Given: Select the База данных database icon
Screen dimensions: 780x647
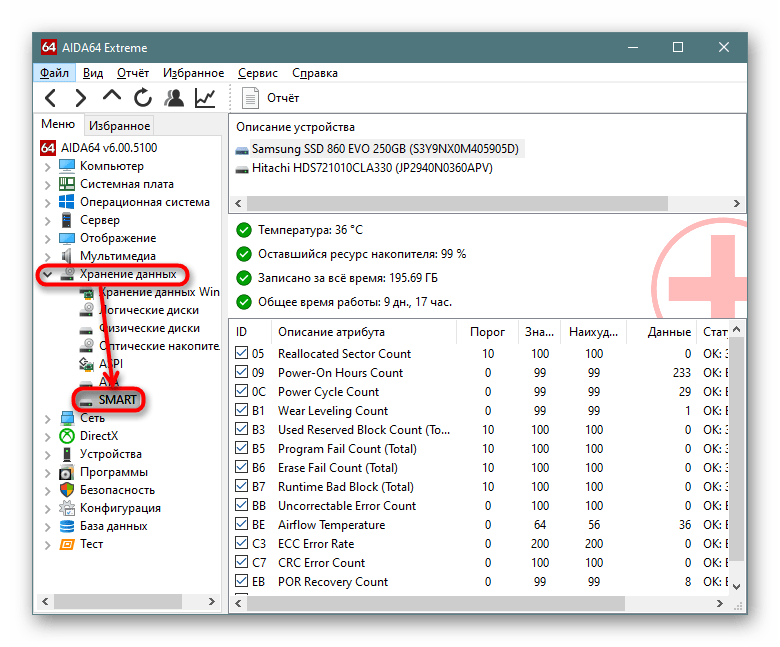Looking at the screenshot, I should [x=67, y=526].
